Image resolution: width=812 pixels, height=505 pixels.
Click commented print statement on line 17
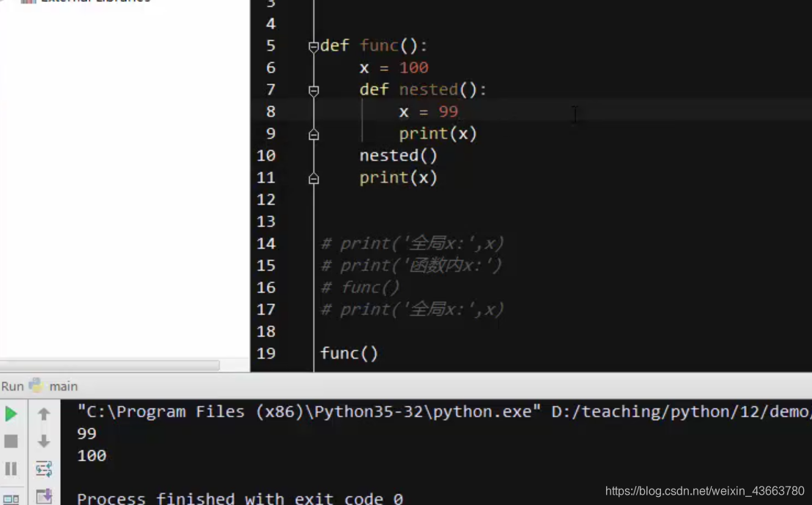(412, 310)
